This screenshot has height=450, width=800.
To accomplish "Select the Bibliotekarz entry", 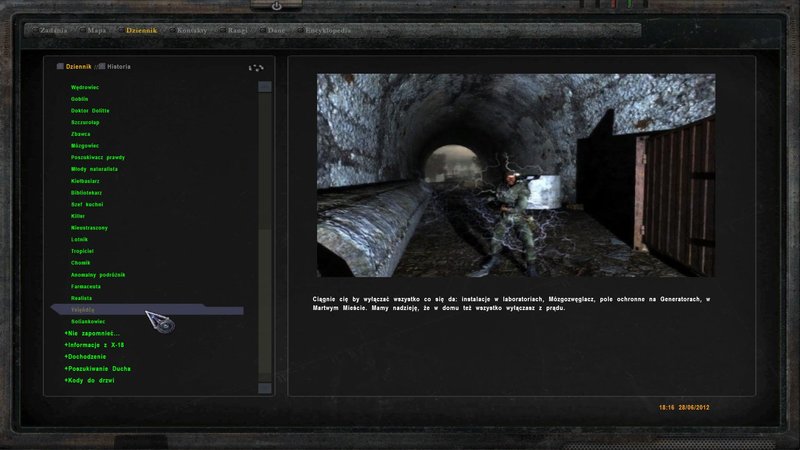I will pyautogui.click(x=86, y=193).
